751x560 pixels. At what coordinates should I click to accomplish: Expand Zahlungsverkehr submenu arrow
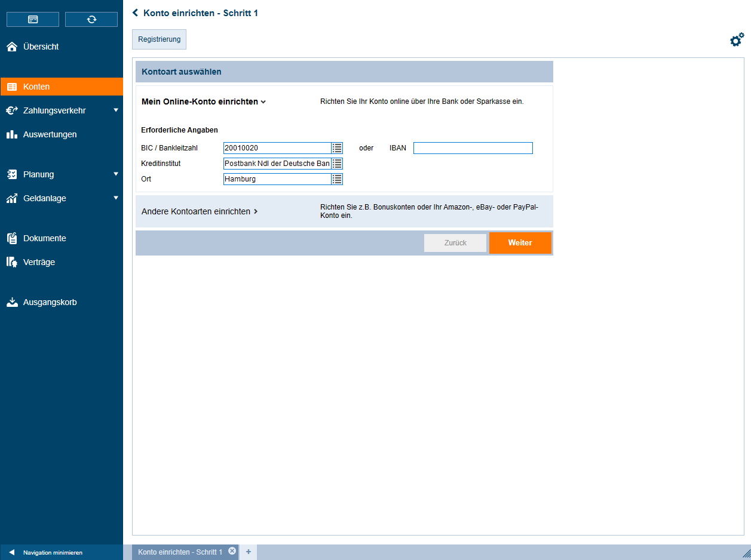116,110
